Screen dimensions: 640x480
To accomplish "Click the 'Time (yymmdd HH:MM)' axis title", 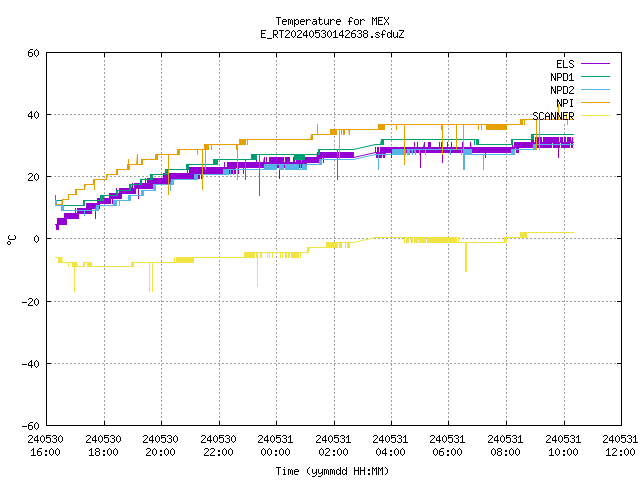I will (x=332, y=471).
